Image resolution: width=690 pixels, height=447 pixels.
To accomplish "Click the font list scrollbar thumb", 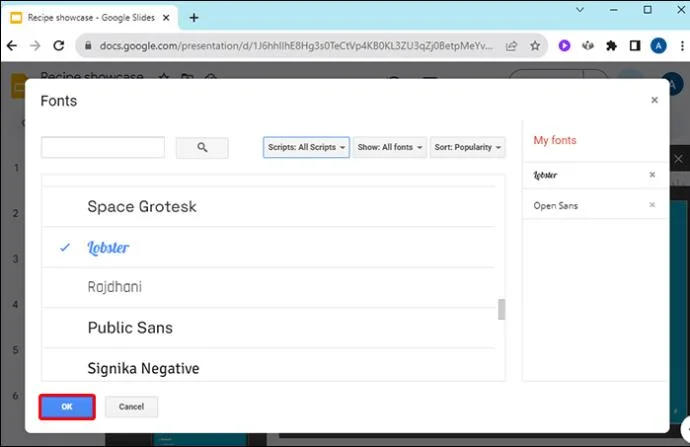I will [501, 309].
